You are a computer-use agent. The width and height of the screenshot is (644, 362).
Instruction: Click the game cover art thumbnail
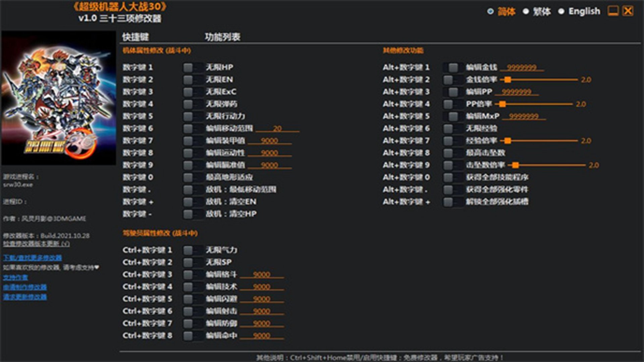coord(59,98)
